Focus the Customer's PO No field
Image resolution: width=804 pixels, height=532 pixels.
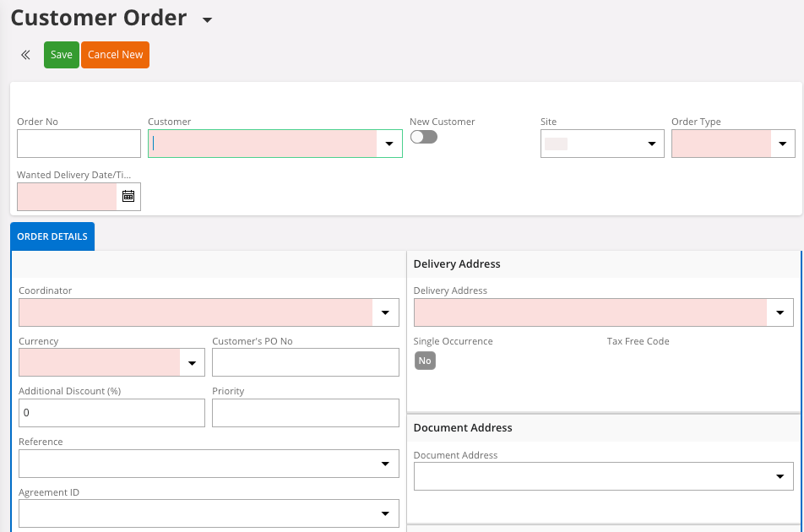[x=305, y=362]
